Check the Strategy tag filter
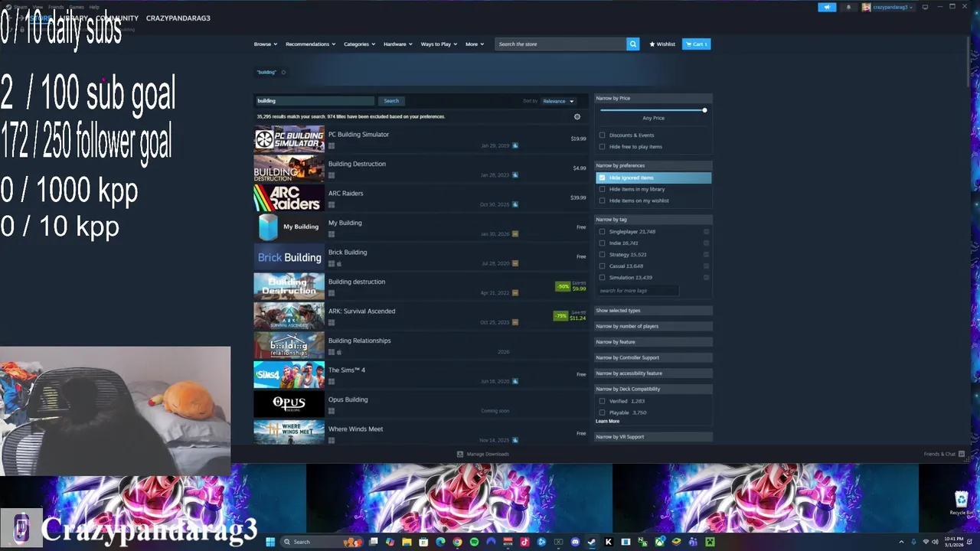The width and height of the screenshot is (980, 551). pyautogui.click(x=602, y=254)
